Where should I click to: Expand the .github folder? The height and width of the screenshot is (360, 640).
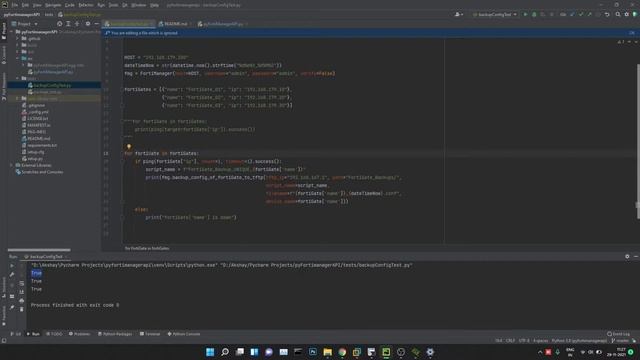18,38
